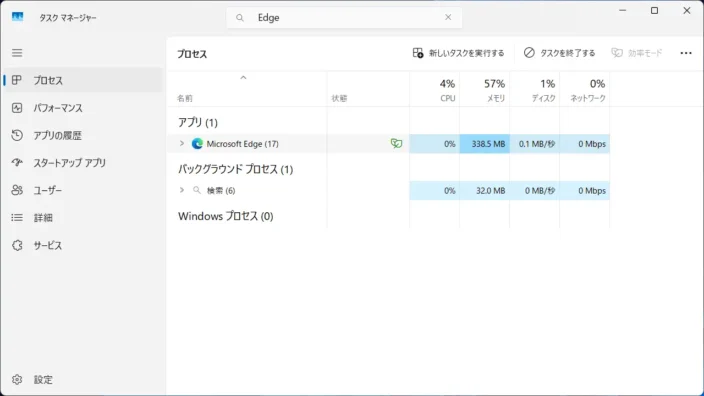This screenshot has width=704, height=396.
Task: Click タスクを終了する button
Action: click(x=559, y=53)
